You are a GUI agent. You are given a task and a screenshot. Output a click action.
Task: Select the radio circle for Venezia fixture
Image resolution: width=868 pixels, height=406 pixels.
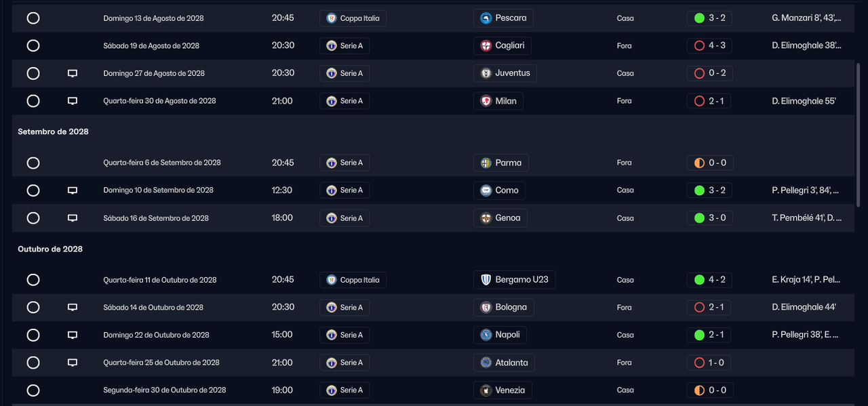[33, 390]
